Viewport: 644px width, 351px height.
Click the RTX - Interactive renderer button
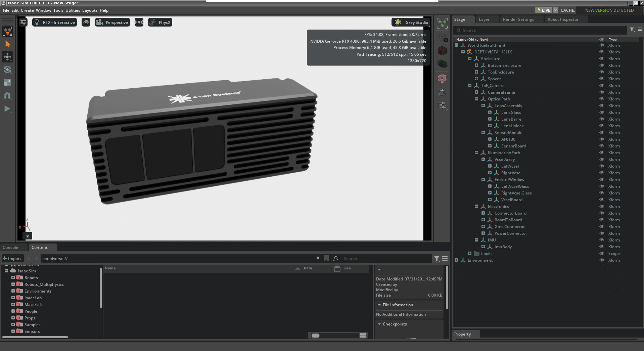(x=54, y=23)
